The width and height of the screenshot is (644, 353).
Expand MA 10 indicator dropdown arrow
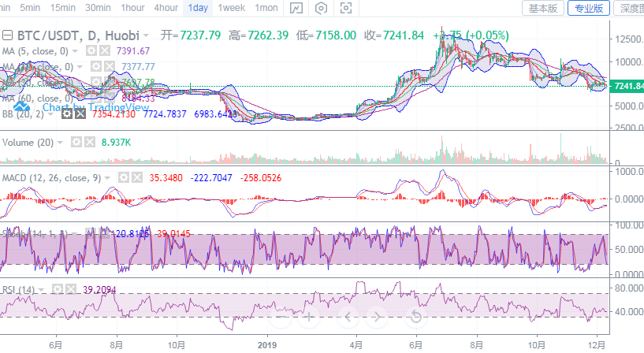[x=80, y=67]
